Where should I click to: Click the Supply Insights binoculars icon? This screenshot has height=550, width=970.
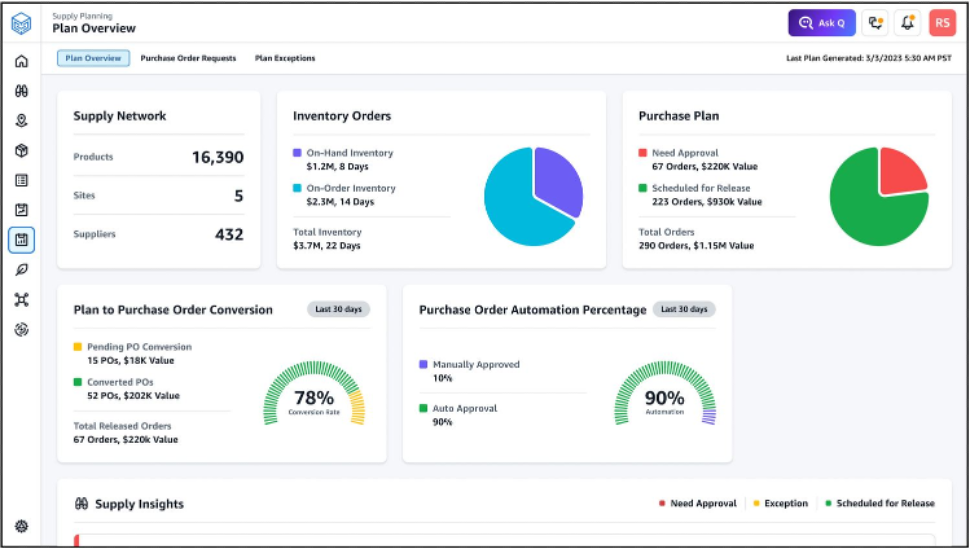tap(82, 504)
